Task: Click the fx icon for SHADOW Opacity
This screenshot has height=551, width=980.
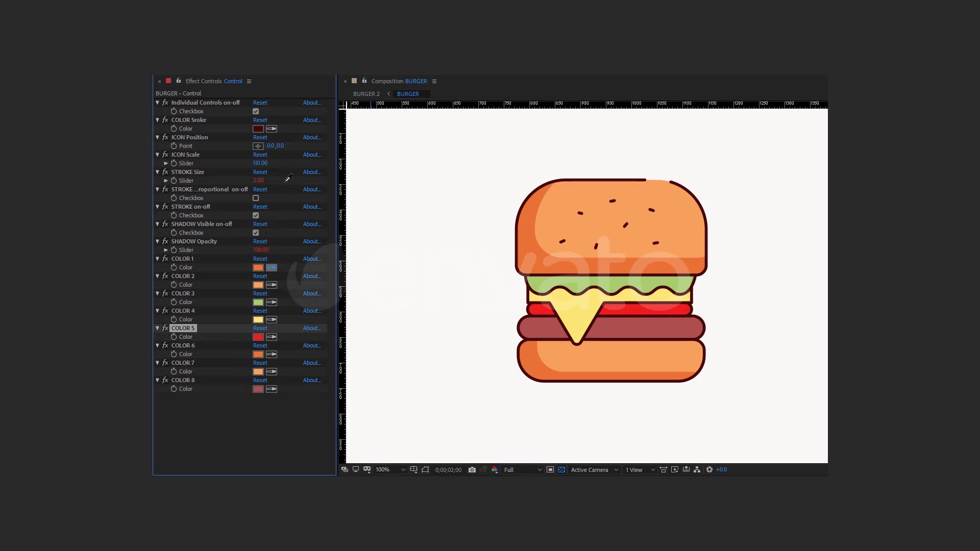Action: click(165, 241)
